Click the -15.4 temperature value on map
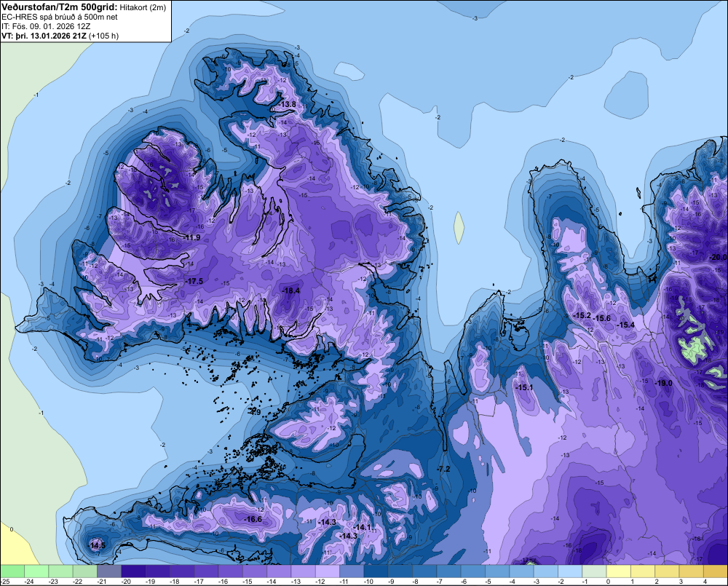Screen dimensions: 728x586 pos(626,325)
